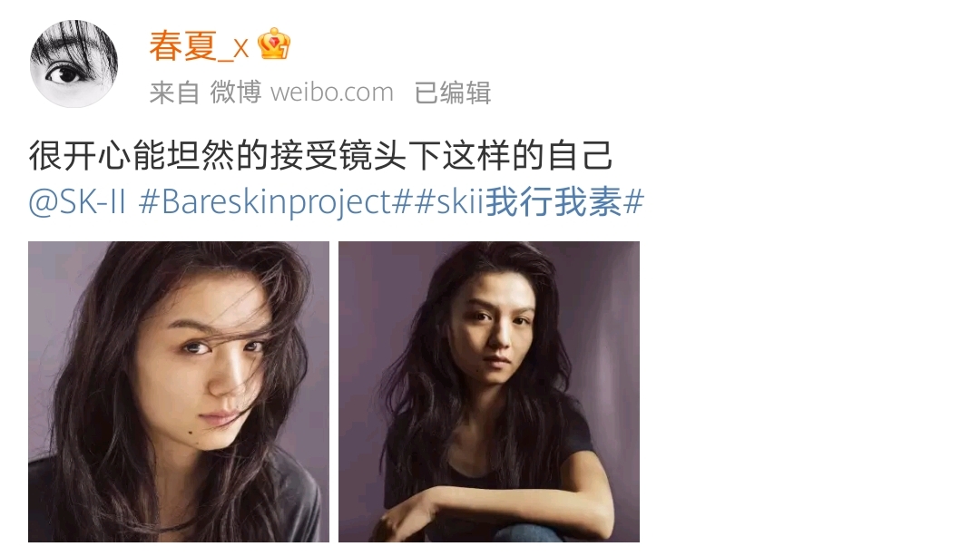This screenshot has height=556, width=980.
Task: Click the 来自 微博 source text
Action: tap(205, 93)
